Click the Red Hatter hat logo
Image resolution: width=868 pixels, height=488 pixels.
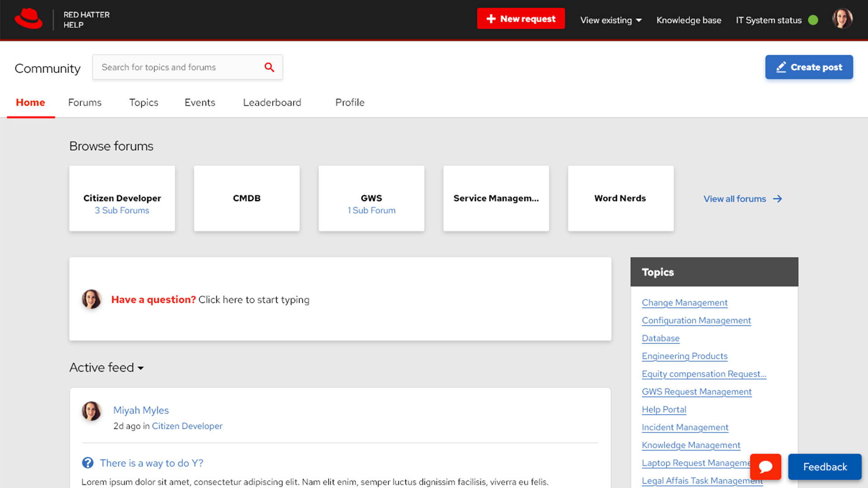click(x=28, y=19)
